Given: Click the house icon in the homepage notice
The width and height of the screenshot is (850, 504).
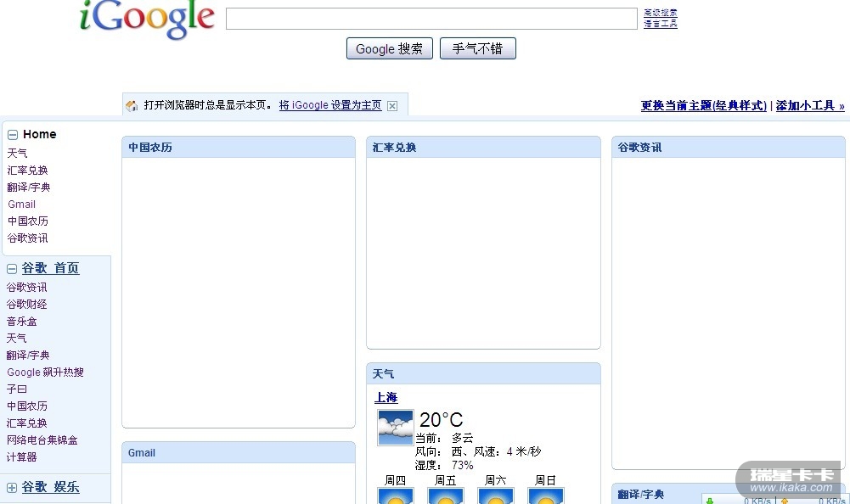Looking at the screenshot, I should click(x=132, y=106).
